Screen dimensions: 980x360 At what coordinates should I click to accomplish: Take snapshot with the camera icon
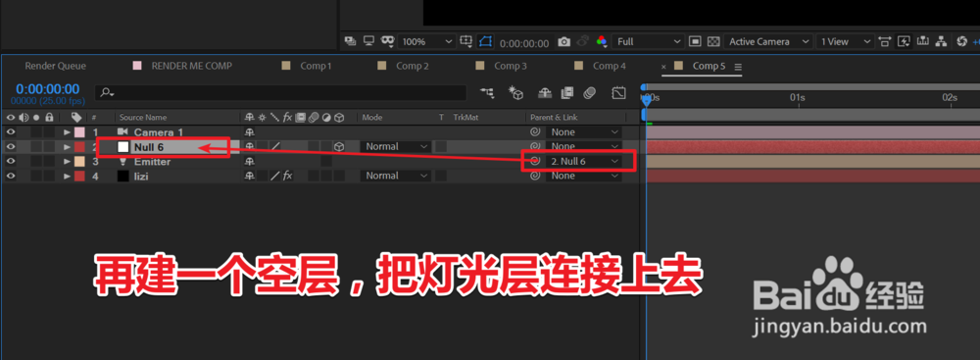pos(563,42)
